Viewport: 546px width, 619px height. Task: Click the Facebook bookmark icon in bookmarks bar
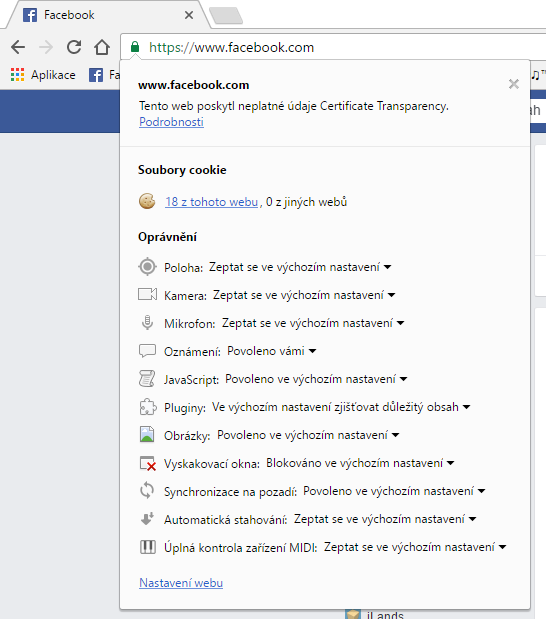pos(96,75)
